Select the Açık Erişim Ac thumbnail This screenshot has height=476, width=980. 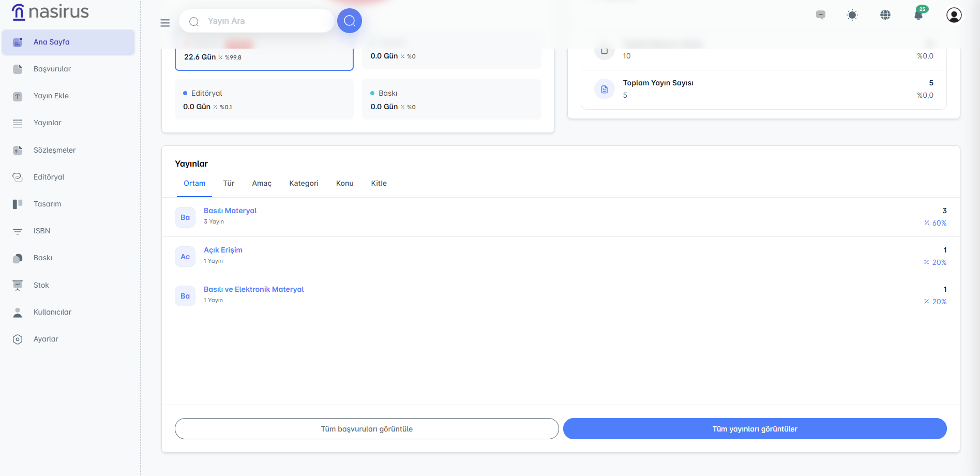tap(185, 257)
